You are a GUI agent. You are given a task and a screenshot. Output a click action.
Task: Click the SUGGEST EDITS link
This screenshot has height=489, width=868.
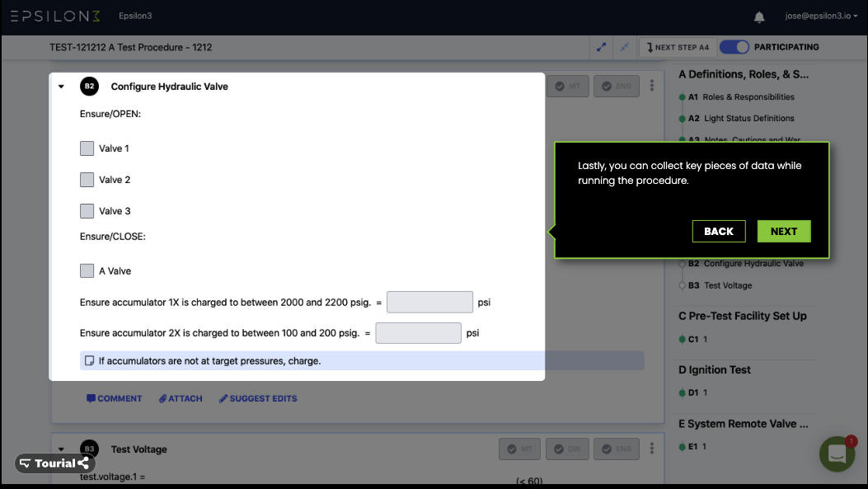click(257, 398)
